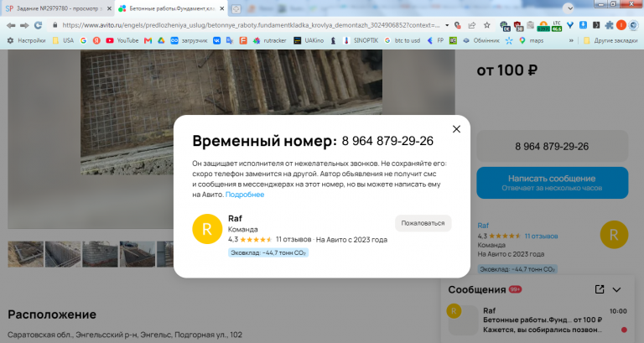Click the sidebar R seller avatar
The height and width of the screenshot is (343, 644).
coord(614,235)
